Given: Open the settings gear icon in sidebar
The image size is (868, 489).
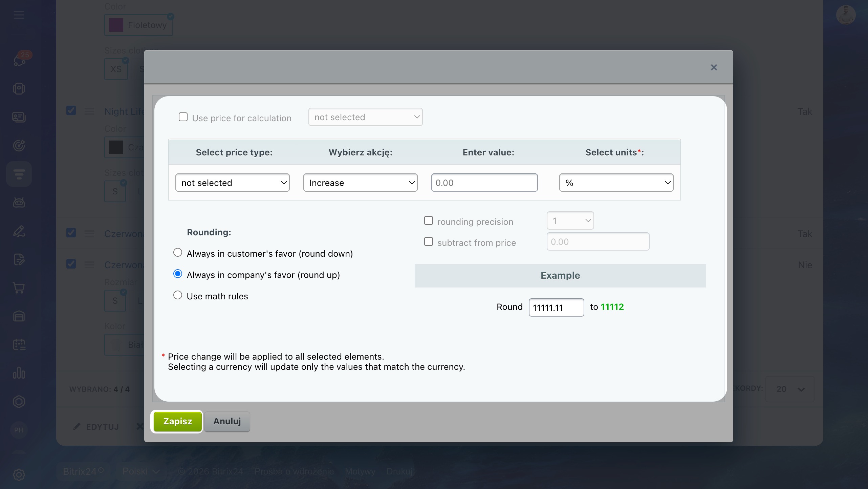Looking at the screenshot, I should 19,474.
